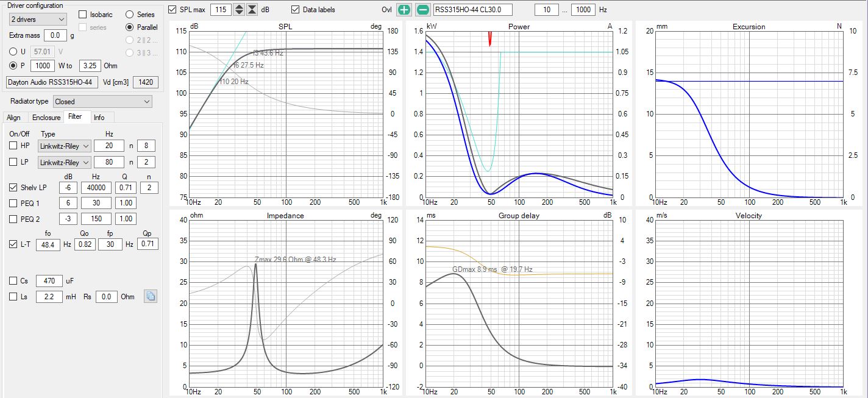Click the Velocity chart title
This screenshot has height=398, width=868.
749,216
